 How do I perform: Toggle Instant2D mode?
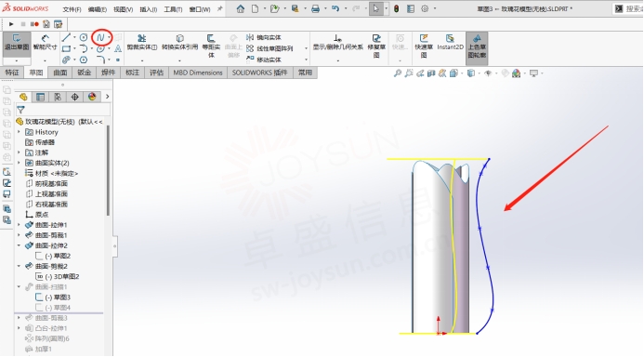click(x=450, y=43)
